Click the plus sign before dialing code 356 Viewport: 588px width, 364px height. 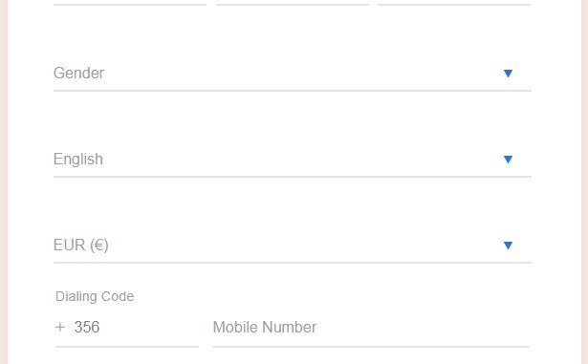pyautogui.click(x=60, y=328)
